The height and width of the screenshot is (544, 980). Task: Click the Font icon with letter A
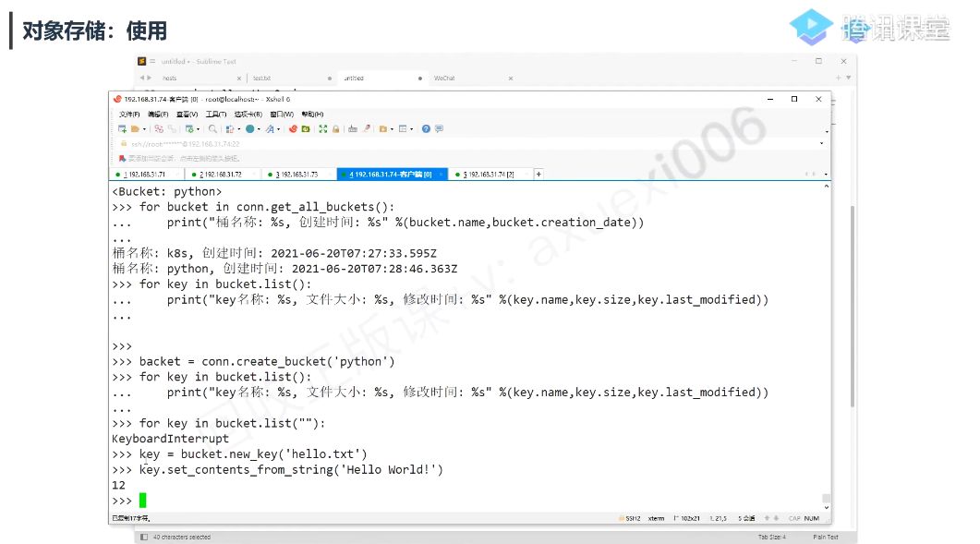click(x=270, y=128)
